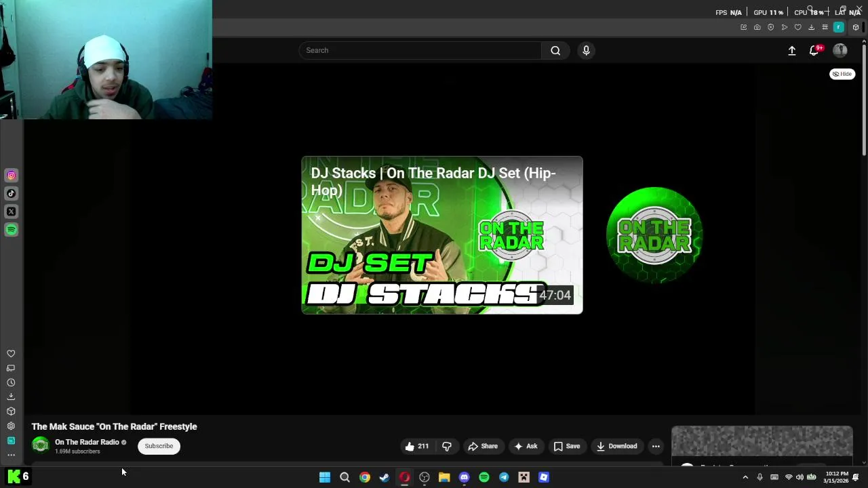Image resolution: width=868 pixels, height=488 pixels.
Task: Open Telegram from the taskbar
Action: pos(504,477)
